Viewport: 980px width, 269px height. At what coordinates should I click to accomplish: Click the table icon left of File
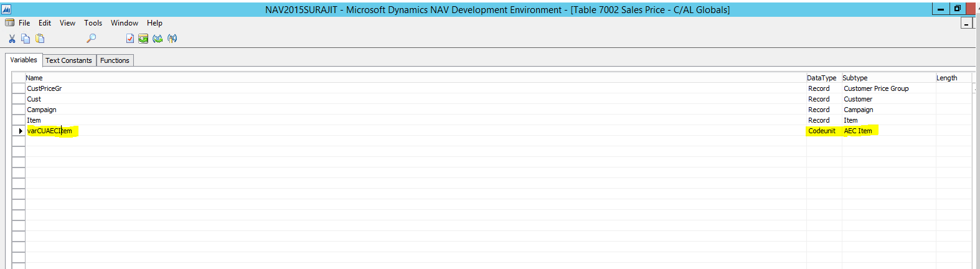9,23
